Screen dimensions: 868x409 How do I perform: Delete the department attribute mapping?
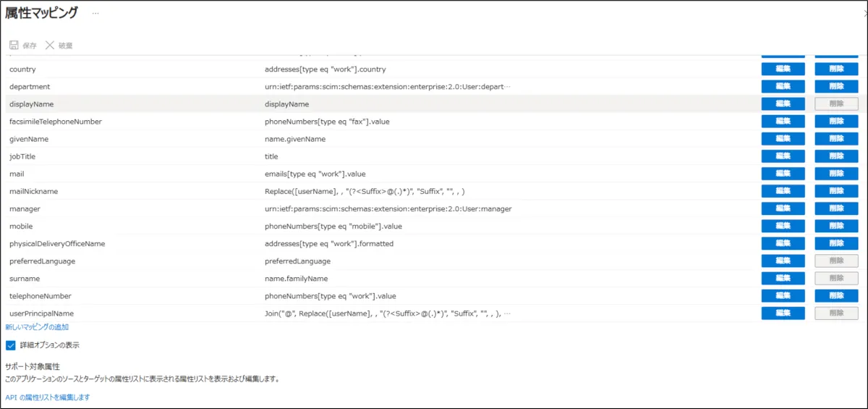pyautogui.click(x=836, y=87)
